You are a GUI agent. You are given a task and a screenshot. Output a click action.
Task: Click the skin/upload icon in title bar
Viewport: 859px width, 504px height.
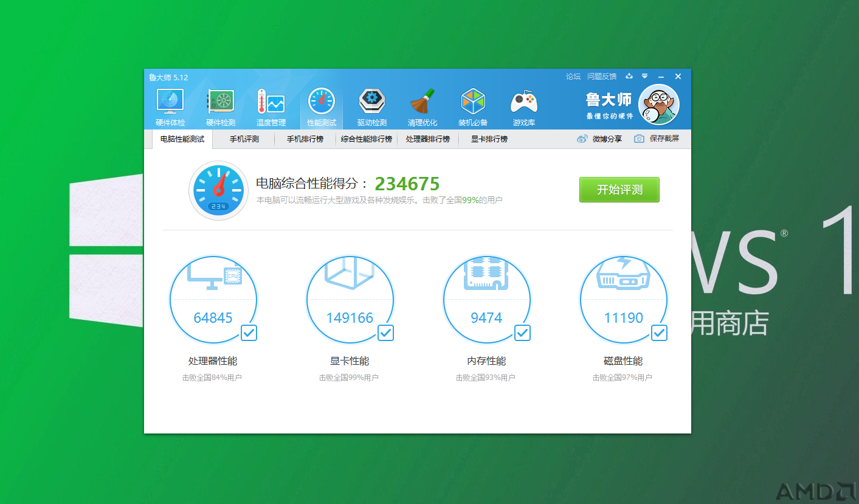click(629, 76)
